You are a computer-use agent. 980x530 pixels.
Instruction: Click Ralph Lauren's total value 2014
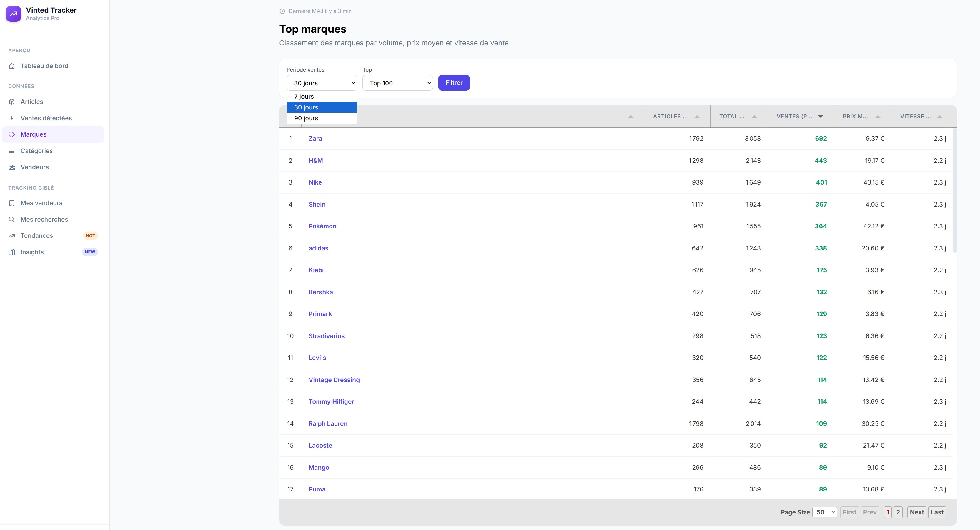click(753, 423)
